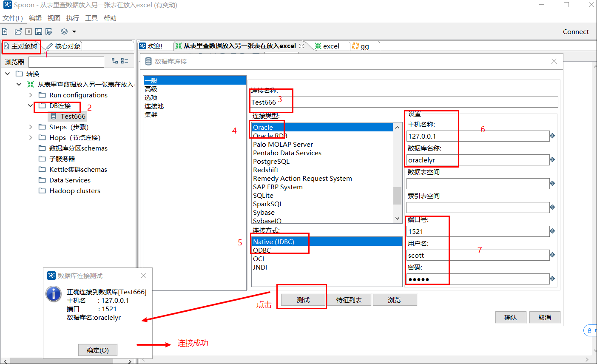This screenshot has width=597, height=364.
Task: Click the 连接名称 input field containing Test666
Action: [404, 102]
